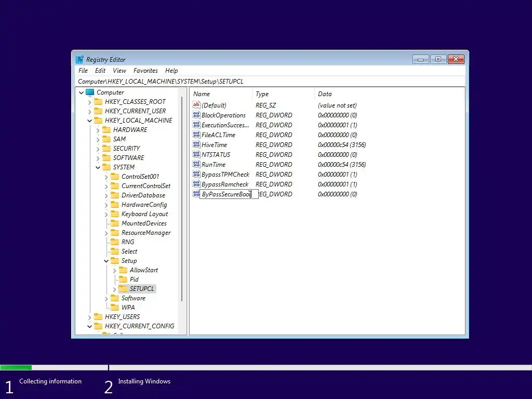This screenshot has width=532, height=399.
Task: Click the SOFTWARE folder icon
Action: (107, 158)
